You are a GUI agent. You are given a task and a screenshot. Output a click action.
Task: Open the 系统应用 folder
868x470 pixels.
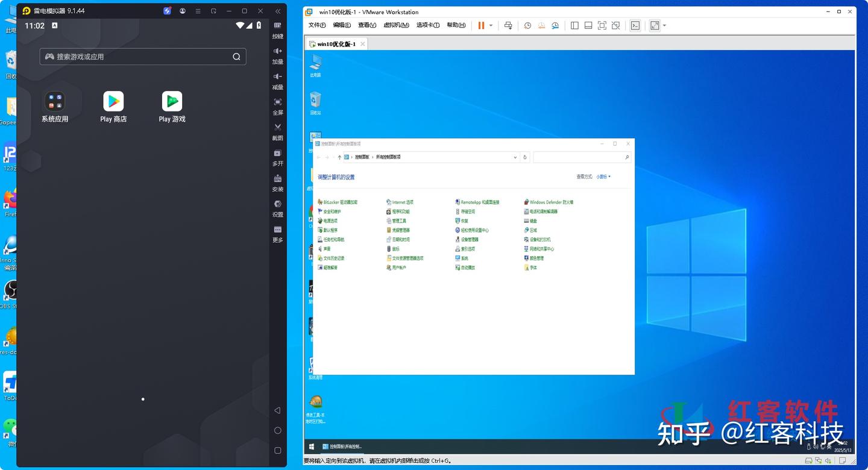click(55, 107)
